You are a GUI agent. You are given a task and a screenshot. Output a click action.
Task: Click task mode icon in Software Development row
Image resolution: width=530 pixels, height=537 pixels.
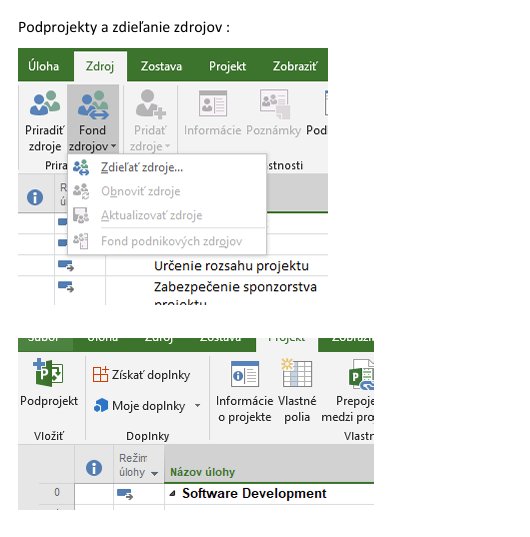click(x=125, y=494)
